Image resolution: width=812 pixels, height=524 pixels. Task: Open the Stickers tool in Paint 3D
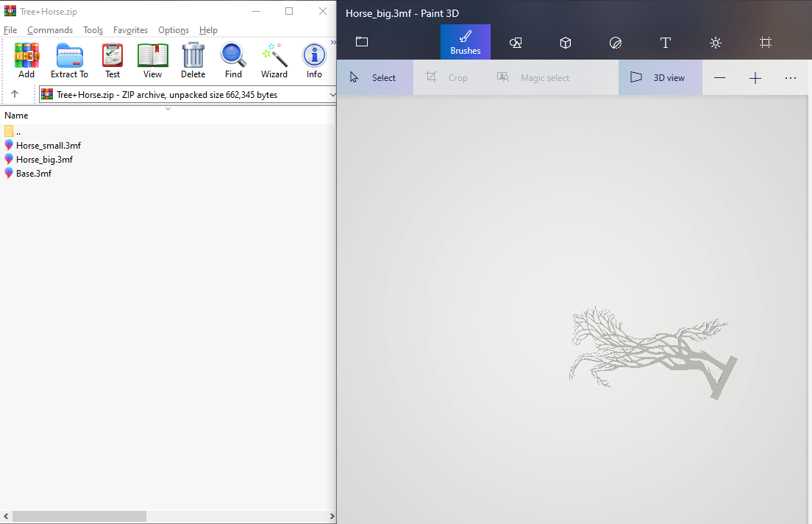click(616, 43)
